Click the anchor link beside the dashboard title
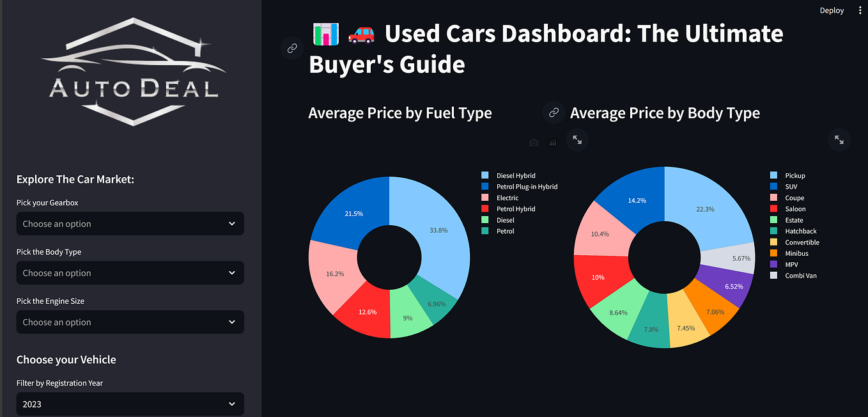Image resolution: width=868 pixels, height=417 pixels. click(291, 48)
